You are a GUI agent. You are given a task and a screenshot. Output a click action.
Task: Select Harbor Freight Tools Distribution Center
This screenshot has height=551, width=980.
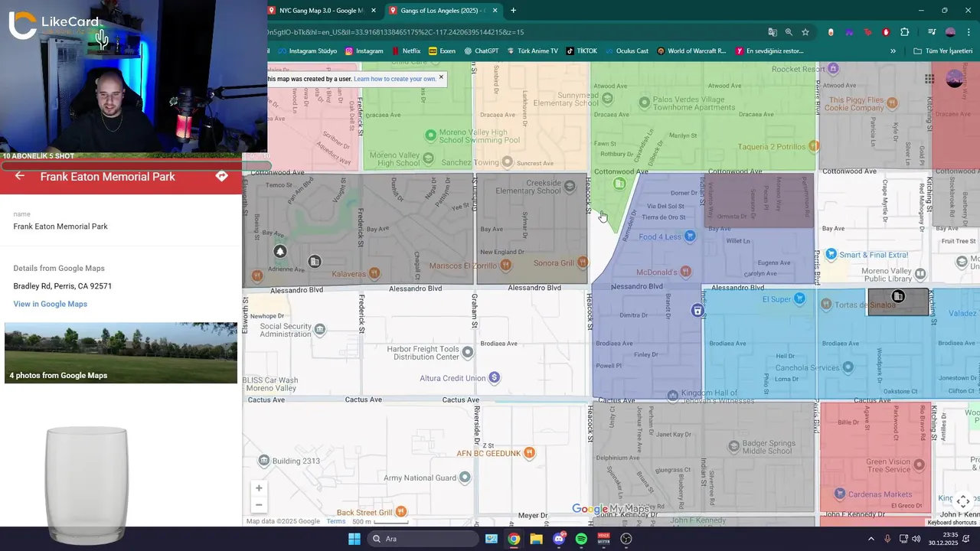430,353
